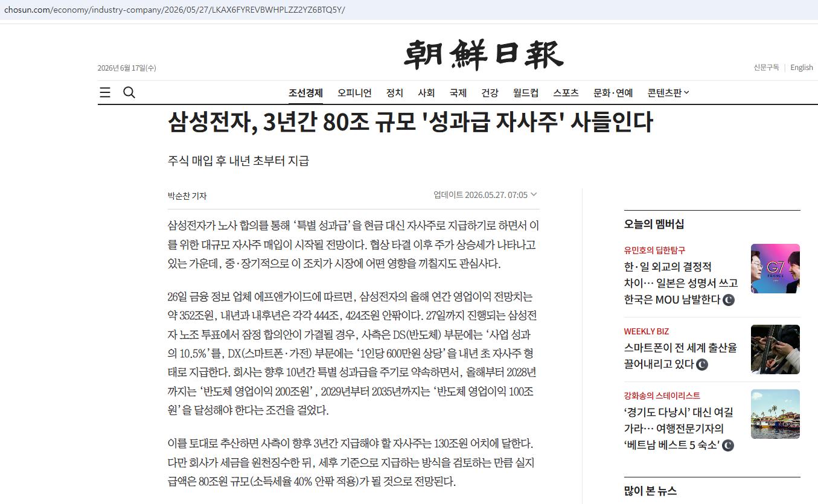This screenshot has height=504, width=818.
Task: Click the '많이 본 뉴스' heading
Action: (x=650, y=491)
